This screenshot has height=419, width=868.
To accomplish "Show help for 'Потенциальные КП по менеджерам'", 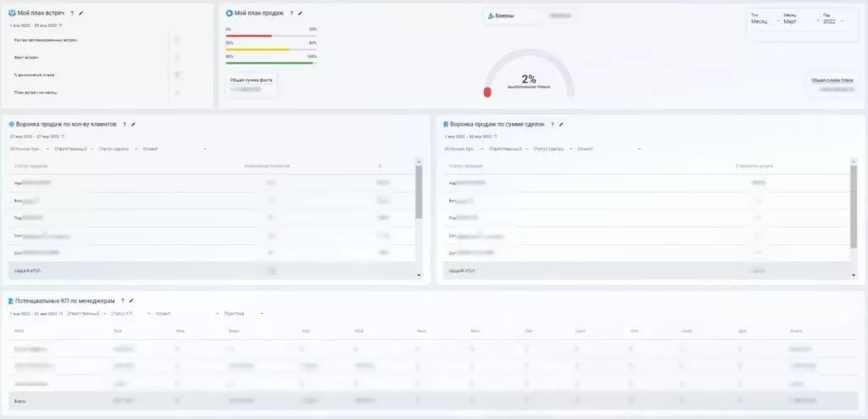I will [x=122, y=301].
